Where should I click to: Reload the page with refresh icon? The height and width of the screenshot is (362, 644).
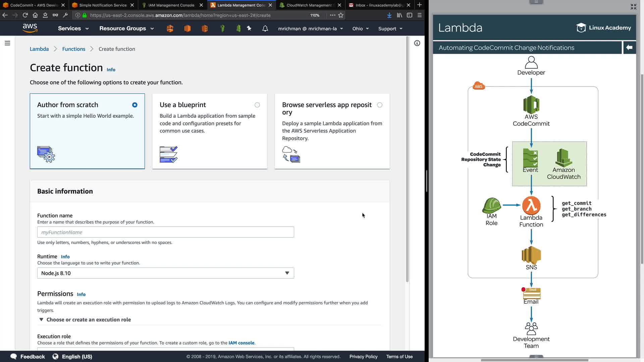(x=25, y=15)
